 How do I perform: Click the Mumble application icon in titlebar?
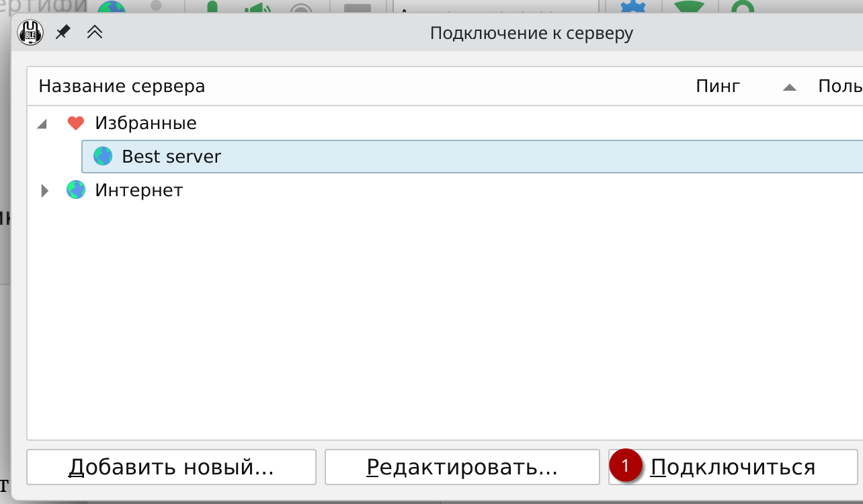click(29, 32)
